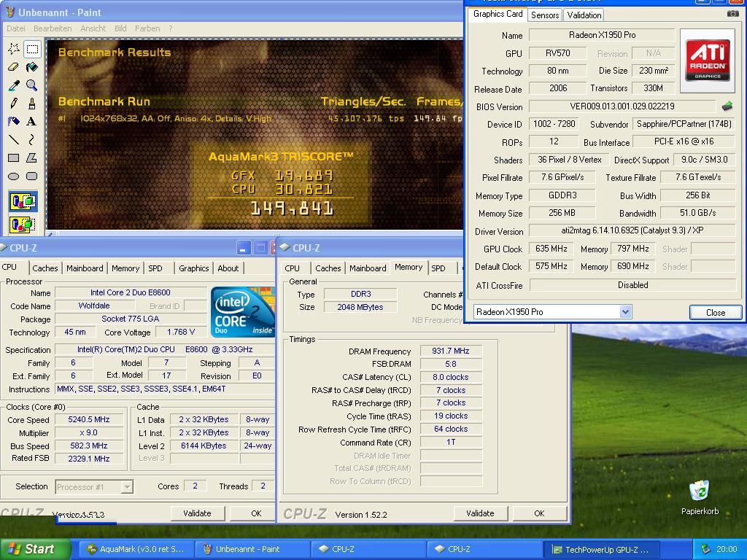747x560 pixels.
Task: Pick the Rectangle shape tool
Action: pos(14,157)
